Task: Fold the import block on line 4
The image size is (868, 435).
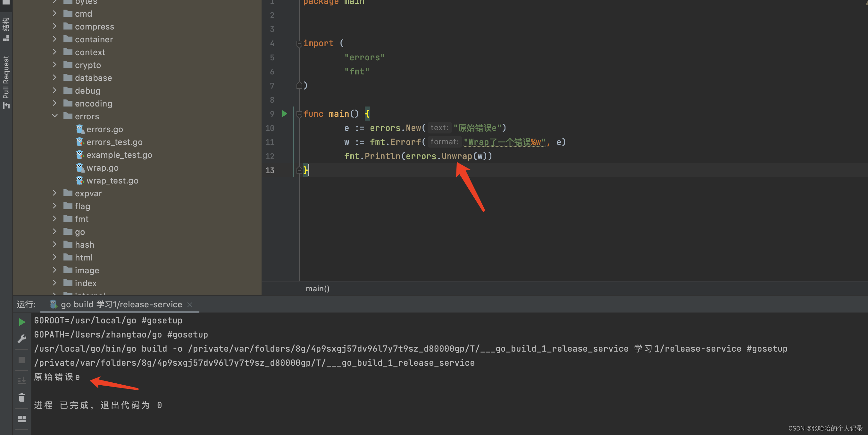Action: tap(299, 44)
